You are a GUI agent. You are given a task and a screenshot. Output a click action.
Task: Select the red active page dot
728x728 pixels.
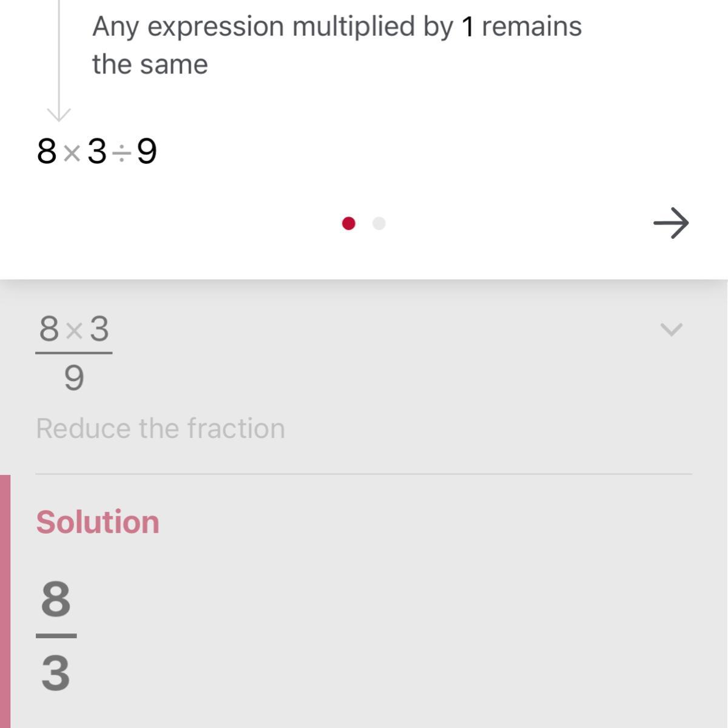point(348,223)
